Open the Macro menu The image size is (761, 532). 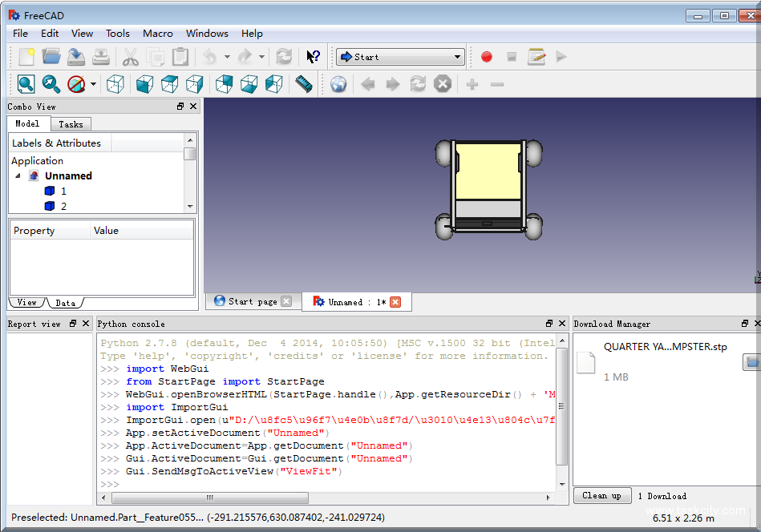[x=158, y=34]
